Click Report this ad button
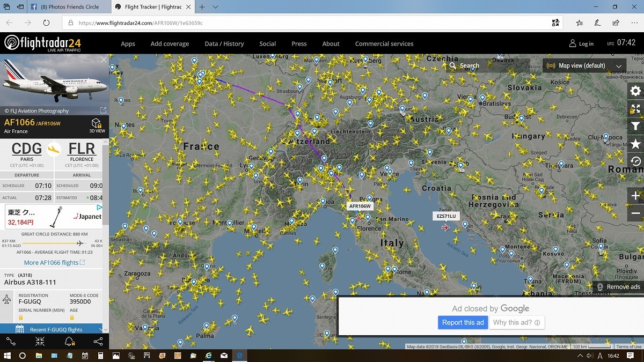644x362 pixels. (x=463, y=322)
